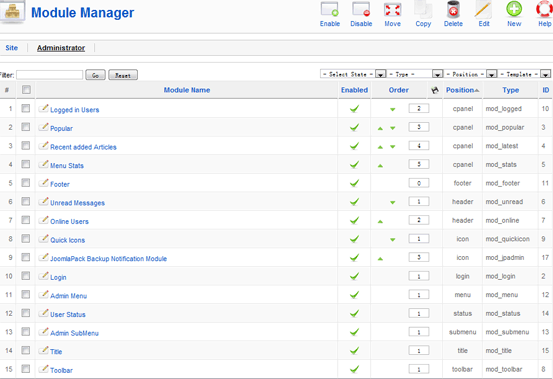Check the select-all header checkbox
Viewport: 553px width, 379px height.
(26, 90)
